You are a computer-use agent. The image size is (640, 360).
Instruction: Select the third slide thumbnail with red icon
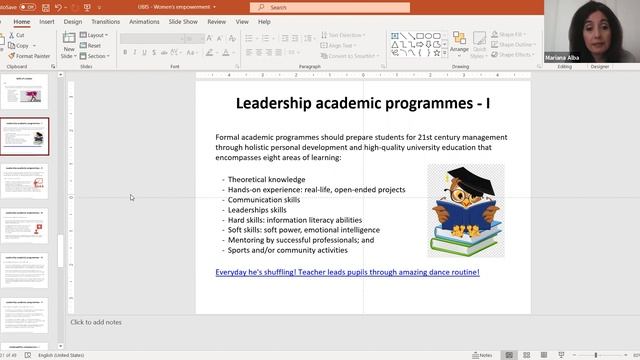tap(24, 181)
